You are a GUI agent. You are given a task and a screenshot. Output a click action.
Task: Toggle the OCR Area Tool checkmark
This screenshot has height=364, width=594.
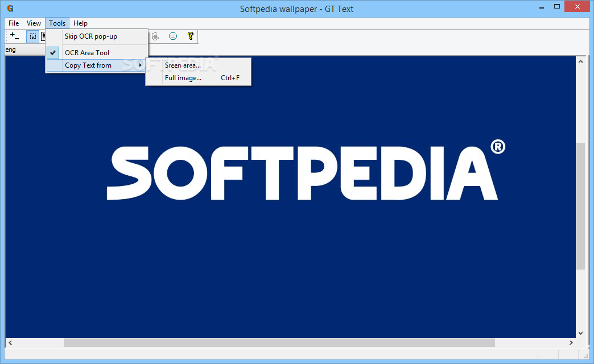click(x=53, y=53)
